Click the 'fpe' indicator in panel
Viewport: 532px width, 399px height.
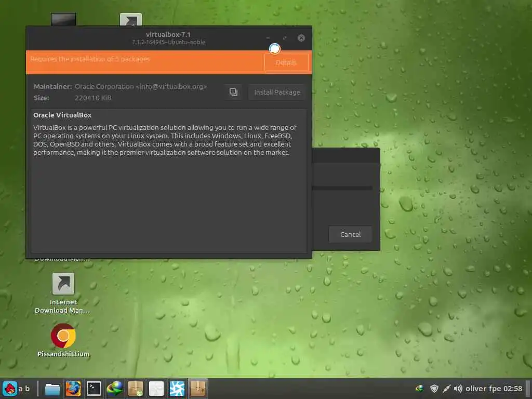[495, 389]
